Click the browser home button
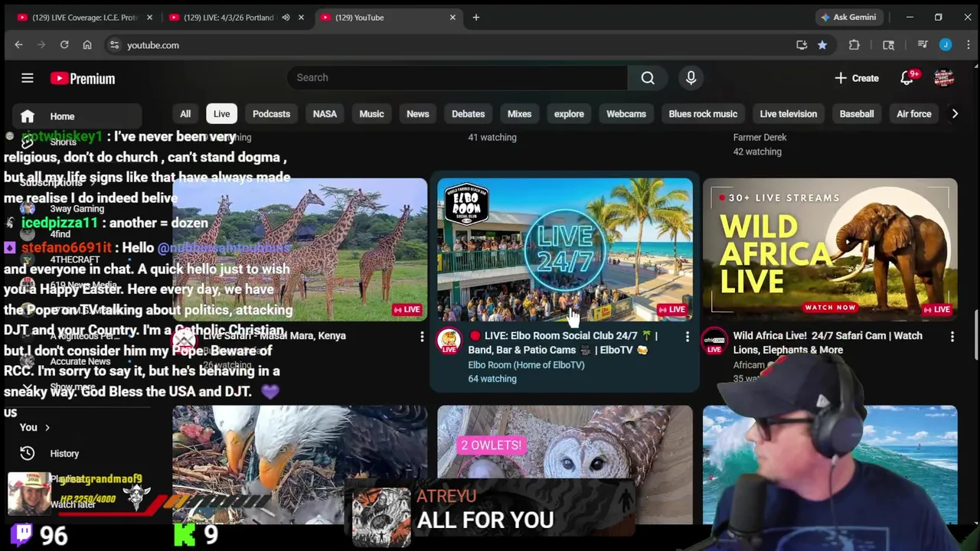The height and width of the screenshot is (551, 980). point(87,45)
